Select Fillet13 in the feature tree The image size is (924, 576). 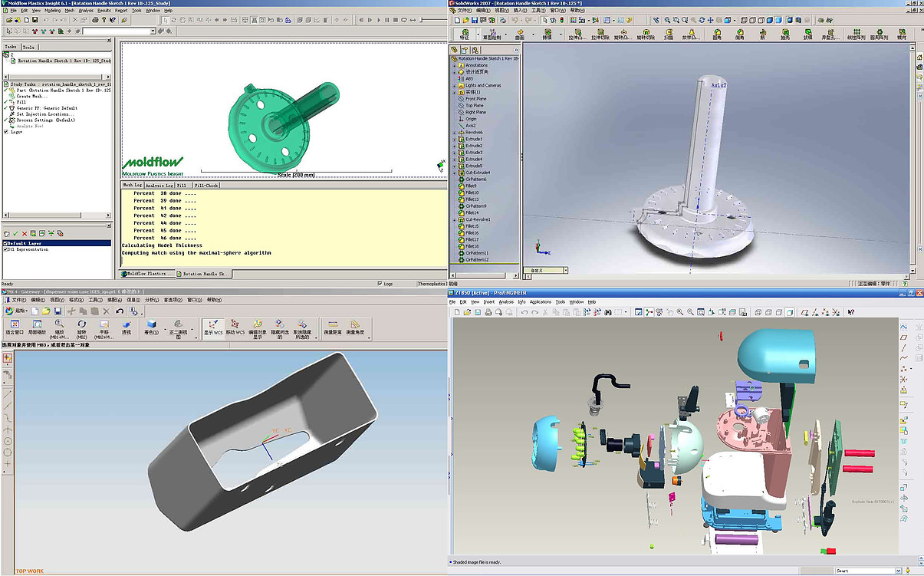472,199
